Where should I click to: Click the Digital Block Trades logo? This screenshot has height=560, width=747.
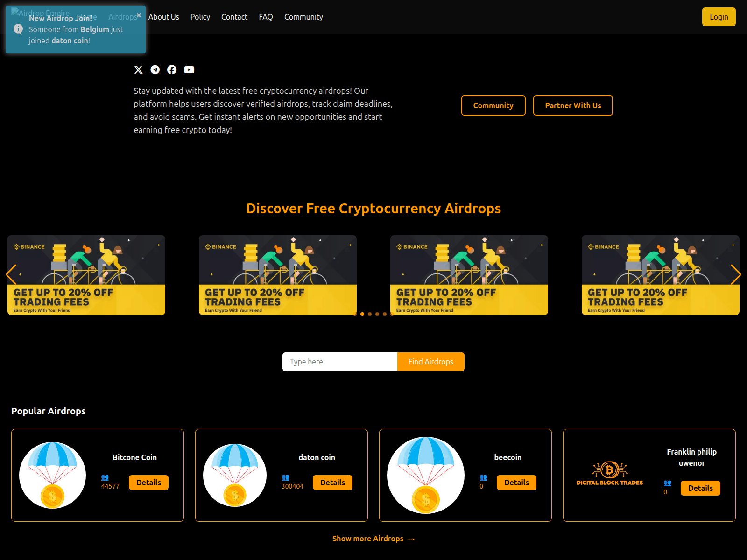coord(610,474)
